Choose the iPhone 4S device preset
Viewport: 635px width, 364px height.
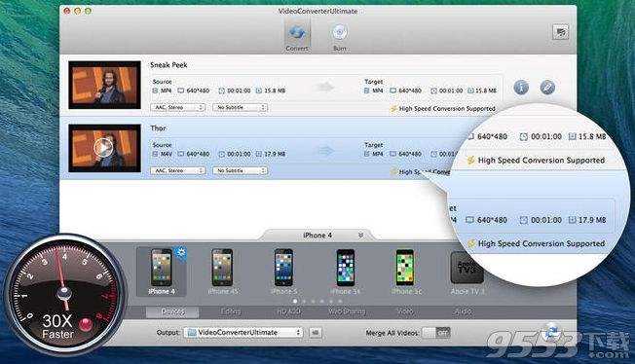(x=223, y=272)
